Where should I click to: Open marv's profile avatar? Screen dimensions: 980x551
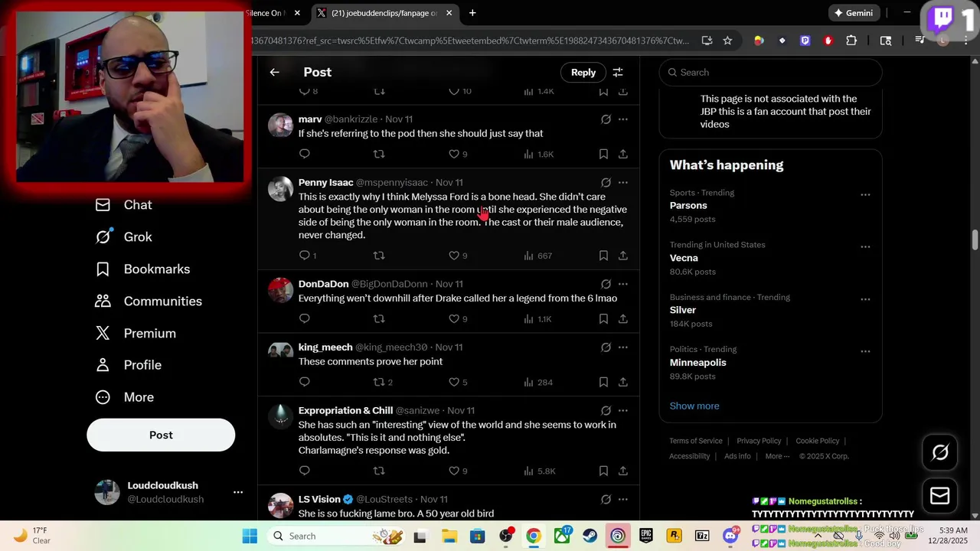coord(280,125)
